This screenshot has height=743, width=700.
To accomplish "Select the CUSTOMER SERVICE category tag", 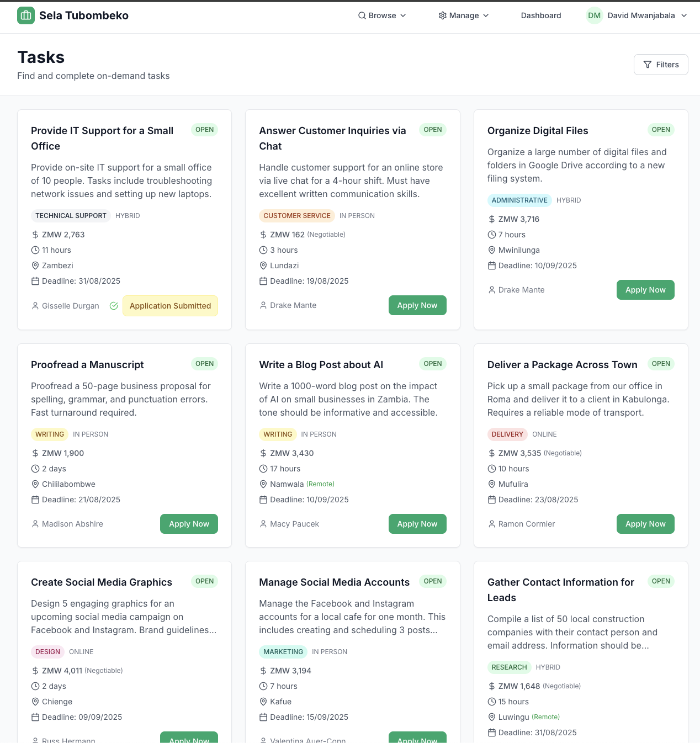I will (297, 216).
